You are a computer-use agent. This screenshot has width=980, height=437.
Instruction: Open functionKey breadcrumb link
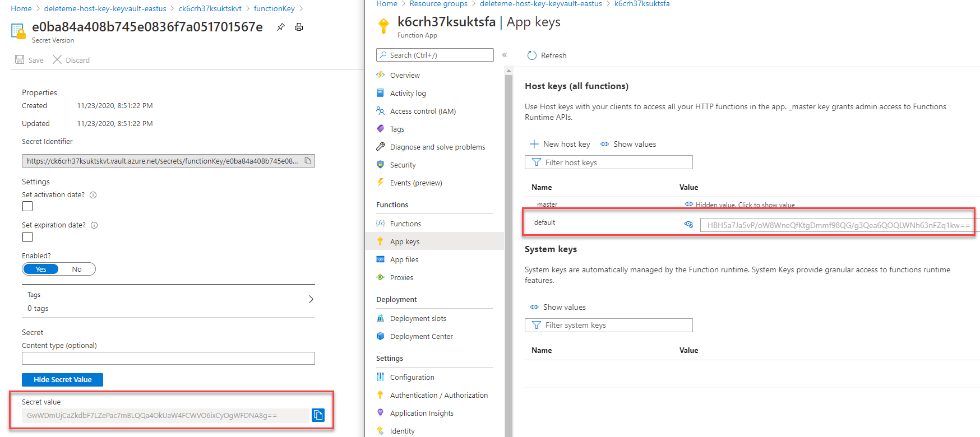point(274,8)
